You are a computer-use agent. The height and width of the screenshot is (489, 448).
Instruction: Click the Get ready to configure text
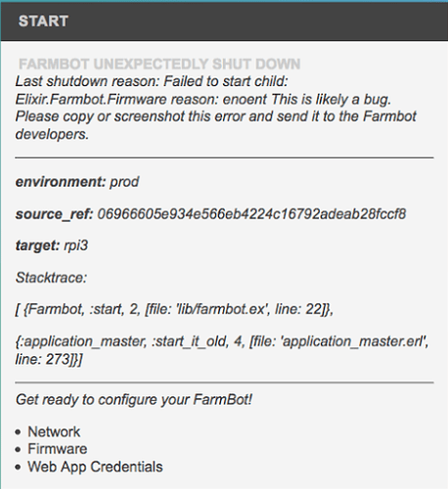pyautogui.click(x=134, y=400)
